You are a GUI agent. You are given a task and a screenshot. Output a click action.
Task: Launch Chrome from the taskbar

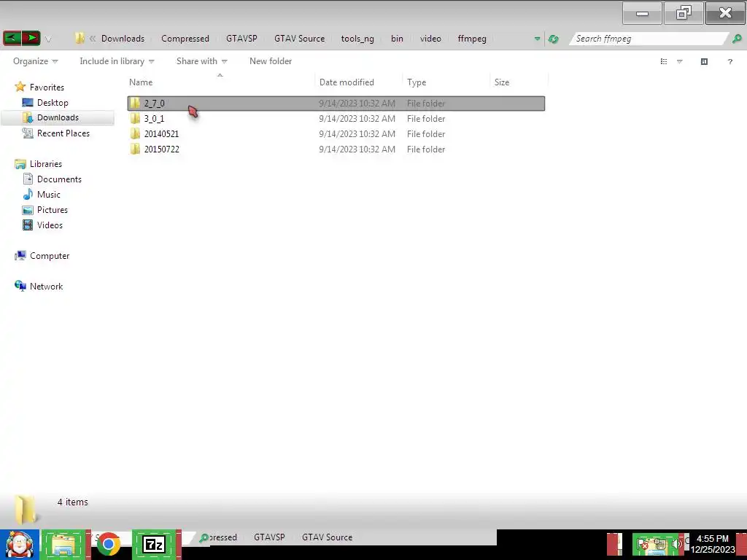tap(109, 545)
